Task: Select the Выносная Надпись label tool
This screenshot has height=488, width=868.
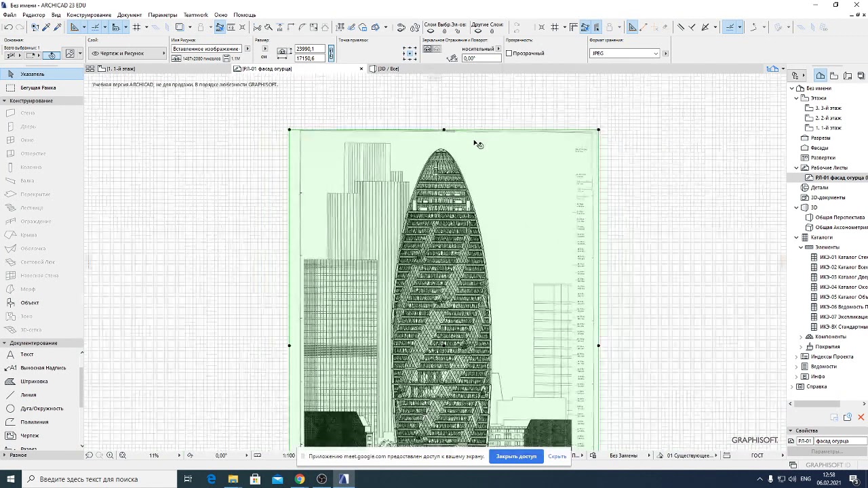Action: click(x=41, y=368)
